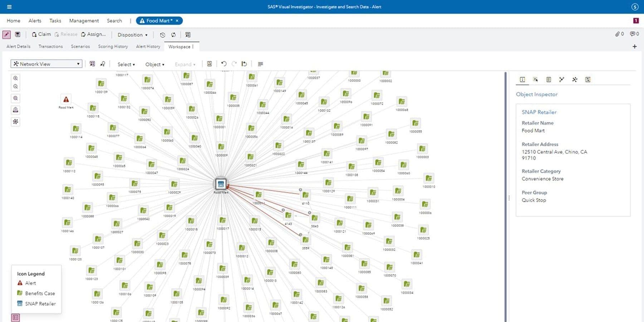Select benefits case node 4143

[x=288, y=215]
